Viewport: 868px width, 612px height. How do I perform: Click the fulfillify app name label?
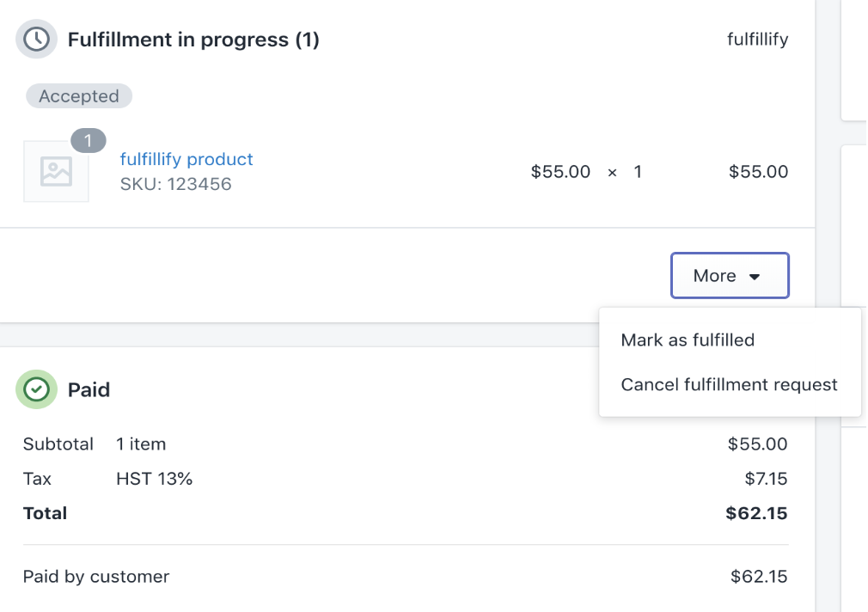click(757, 39)
